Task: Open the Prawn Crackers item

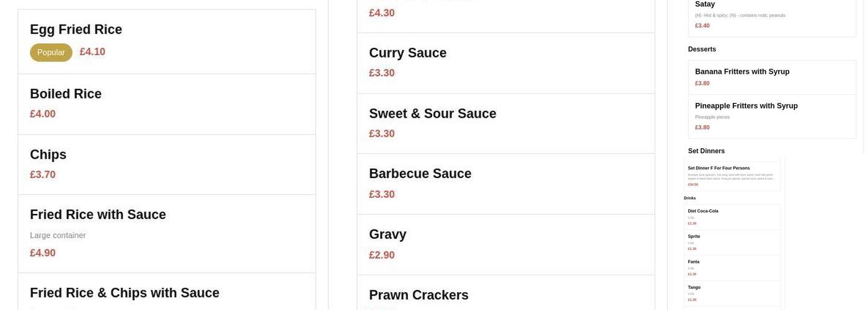Action: click(505, 295)
